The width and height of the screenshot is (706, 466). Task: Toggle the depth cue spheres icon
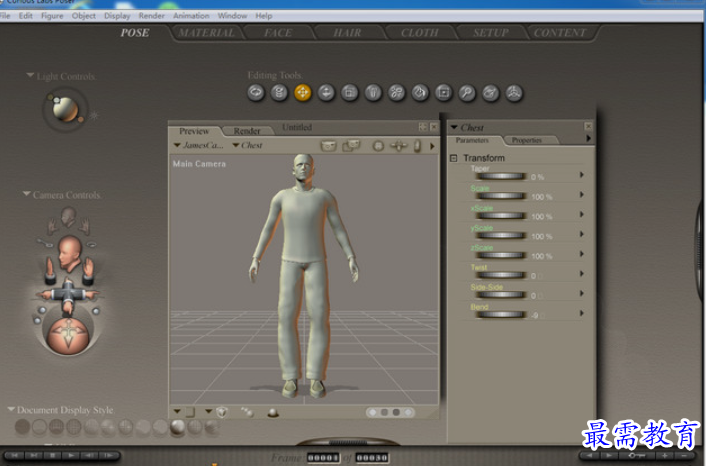pyautogui.click(x=247, y=412)
